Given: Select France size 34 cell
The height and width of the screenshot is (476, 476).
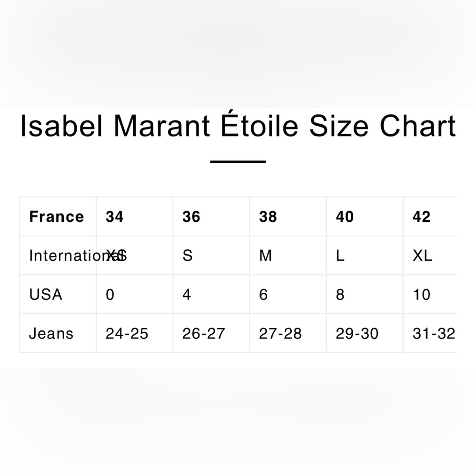Looking at the screenshot, I should click(115, 217).
